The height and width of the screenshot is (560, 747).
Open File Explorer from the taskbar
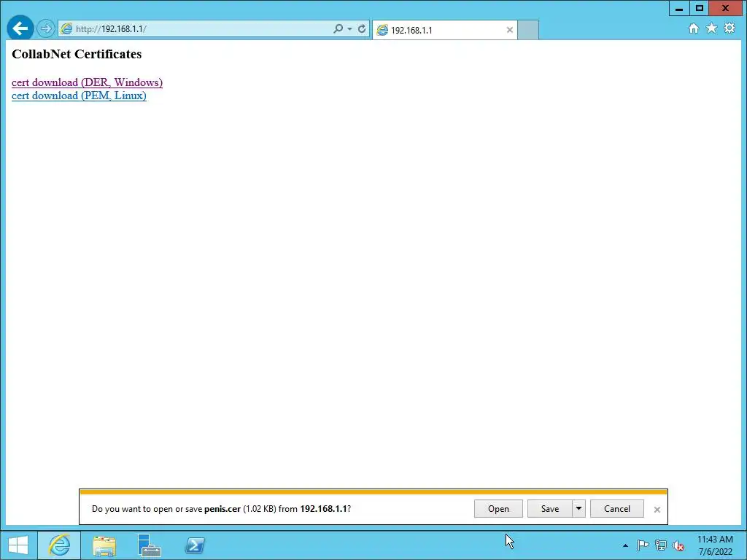104,545
